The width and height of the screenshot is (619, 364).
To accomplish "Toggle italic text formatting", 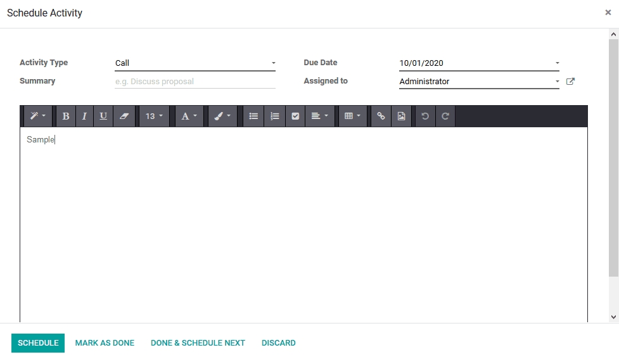I will click(84, 116).
